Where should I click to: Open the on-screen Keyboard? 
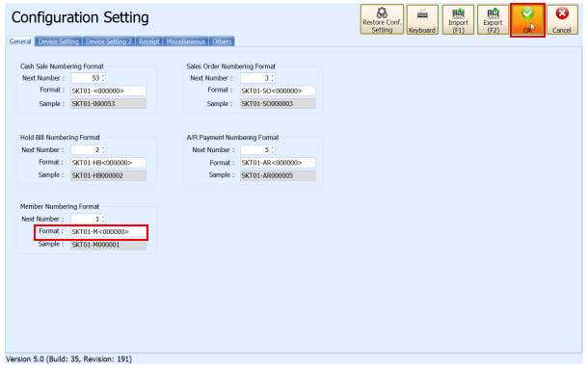pos(422,19)
